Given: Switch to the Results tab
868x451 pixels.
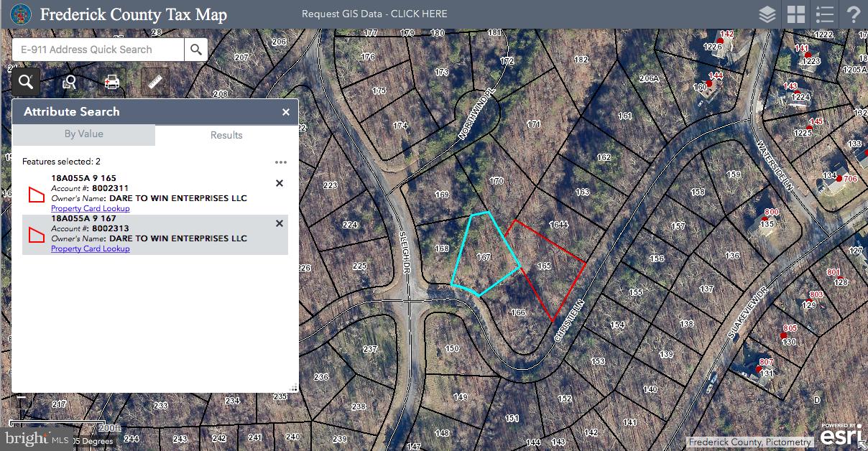Looking at the screenshot, I should click(226, 135).
